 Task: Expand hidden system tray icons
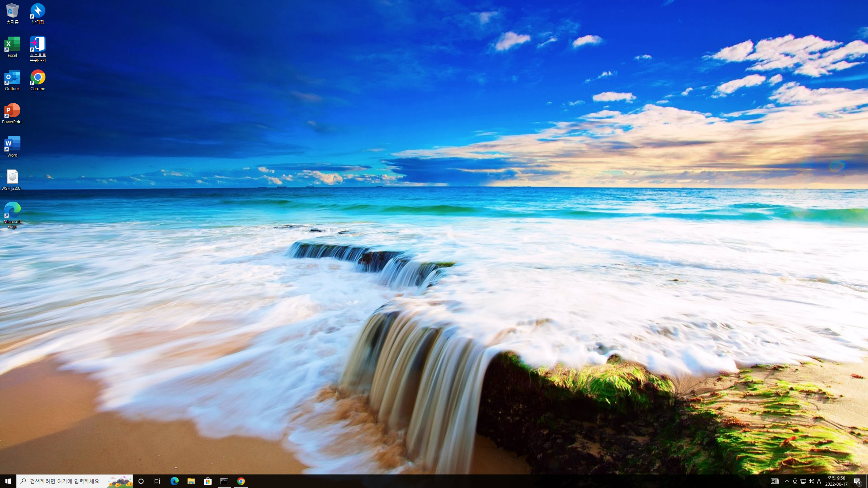pos(787,481)
